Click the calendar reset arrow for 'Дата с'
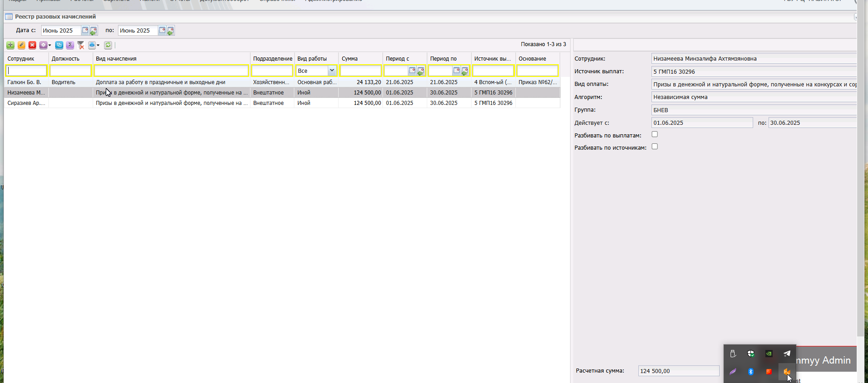The image size is (868, 383). click(x=93, y=31)
